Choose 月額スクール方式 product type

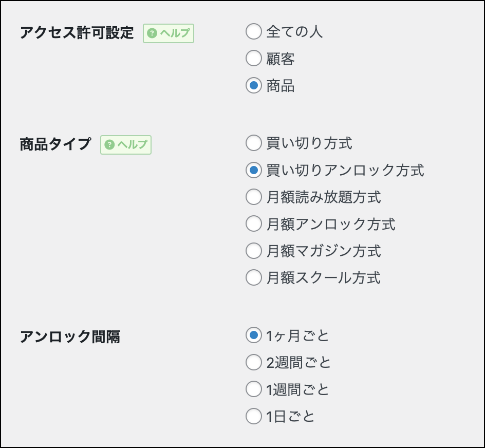click(x=254, y=278)
